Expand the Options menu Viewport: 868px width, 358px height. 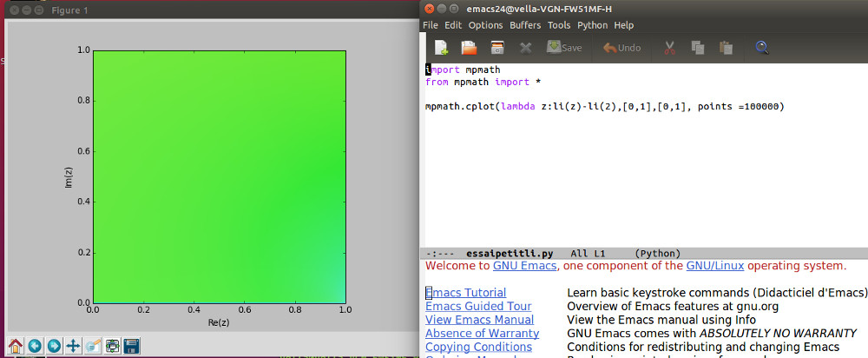(x=485, y=25)
